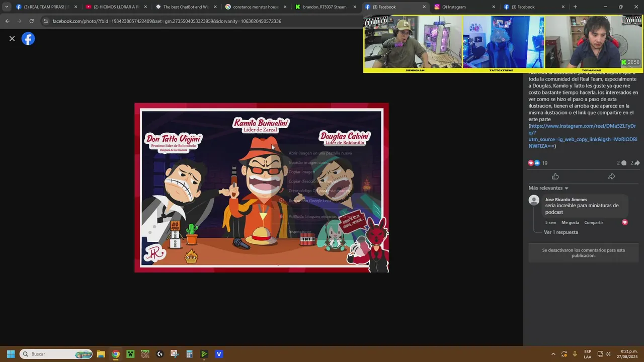Click Compartir on the comment
644x362 pixels.
593,222
